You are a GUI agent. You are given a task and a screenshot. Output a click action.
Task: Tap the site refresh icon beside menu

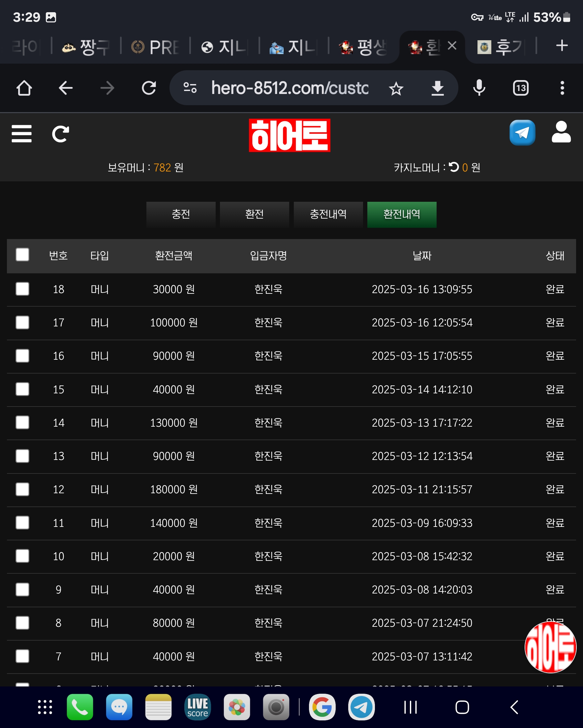tap(60, 134)
